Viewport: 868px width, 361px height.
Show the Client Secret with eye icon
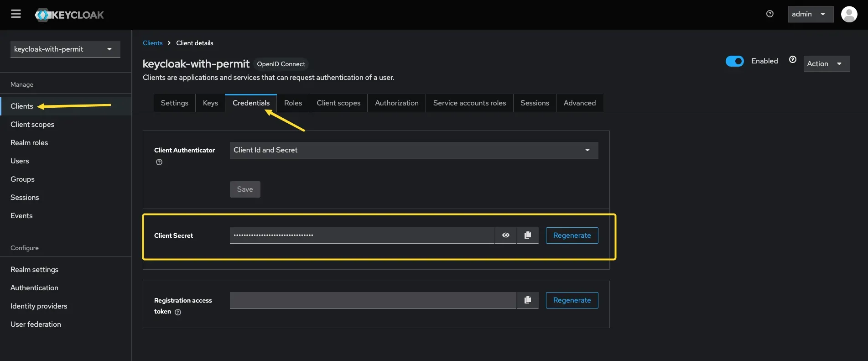click(505, 235)
